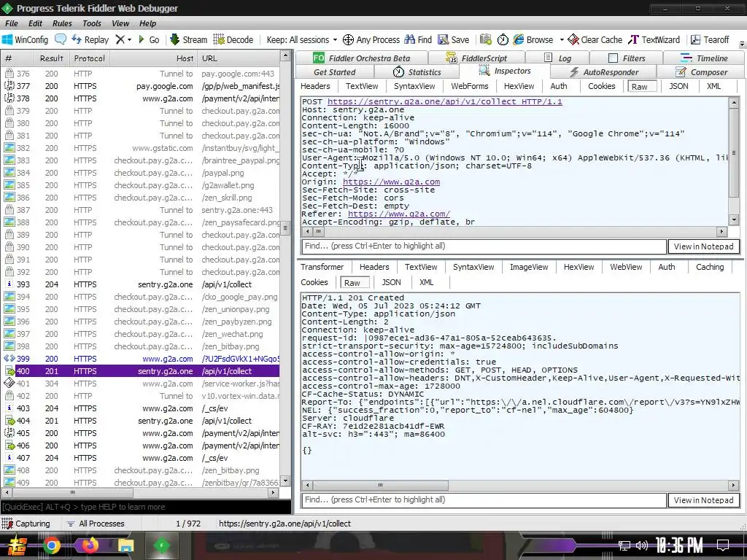
Task: Open the File menu
Action: [12, 23]
